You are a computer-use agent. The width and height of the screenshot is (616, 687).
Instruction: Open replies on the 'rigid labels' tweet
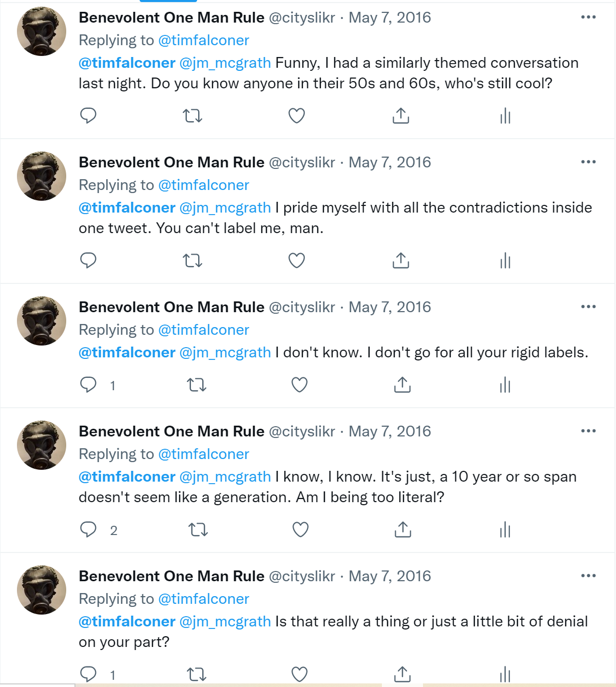[88, 385]
